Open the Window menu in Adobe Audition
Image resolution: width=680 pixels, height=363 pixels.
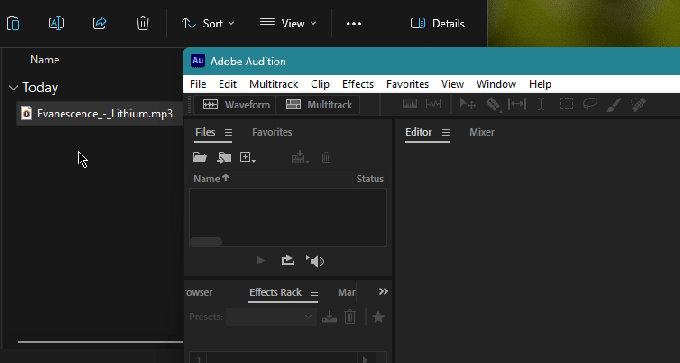496,84
